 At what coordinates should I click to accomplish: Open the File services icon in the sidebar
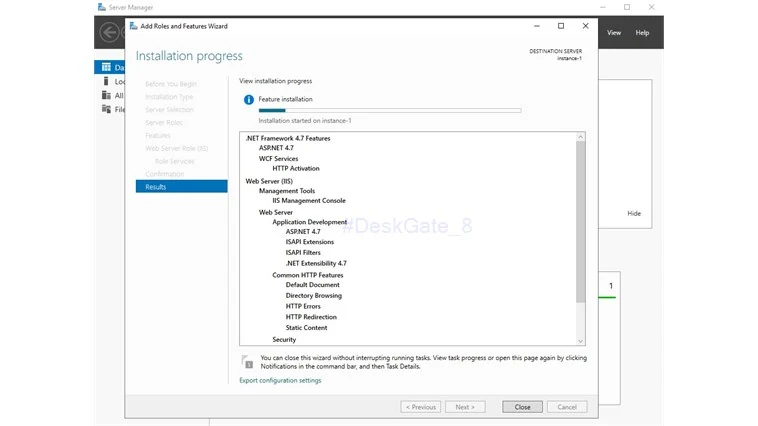point(106,109)
